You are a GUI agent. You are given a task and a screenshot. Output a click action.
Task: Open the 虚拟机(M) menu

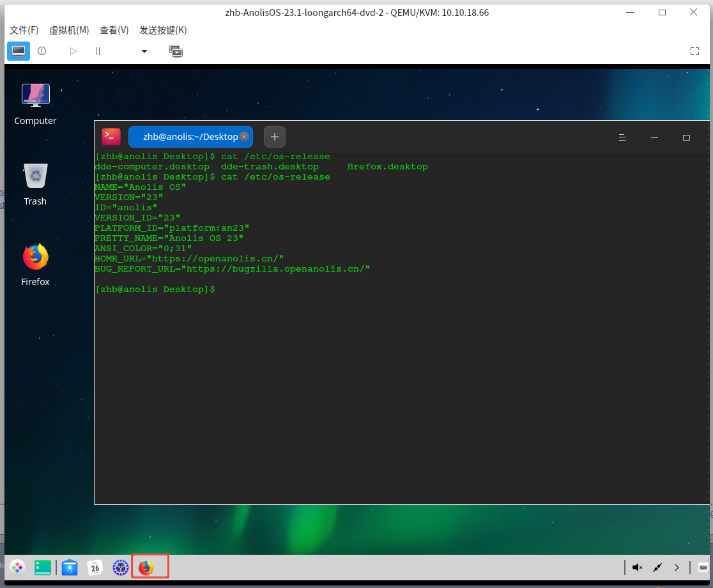[x=69, y=30]
